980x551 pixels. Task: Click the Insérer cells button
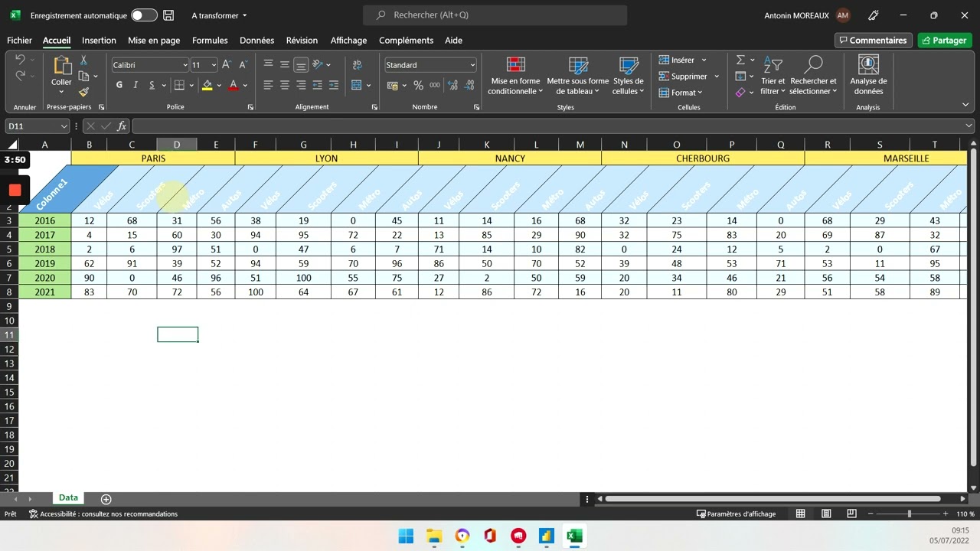(x=682, y=60)
